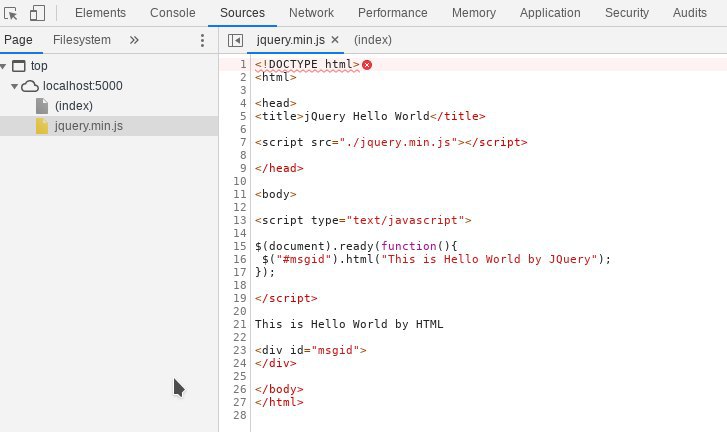
Task: Hide the navigator sidebar toggle icon
Action: [235, 40]
